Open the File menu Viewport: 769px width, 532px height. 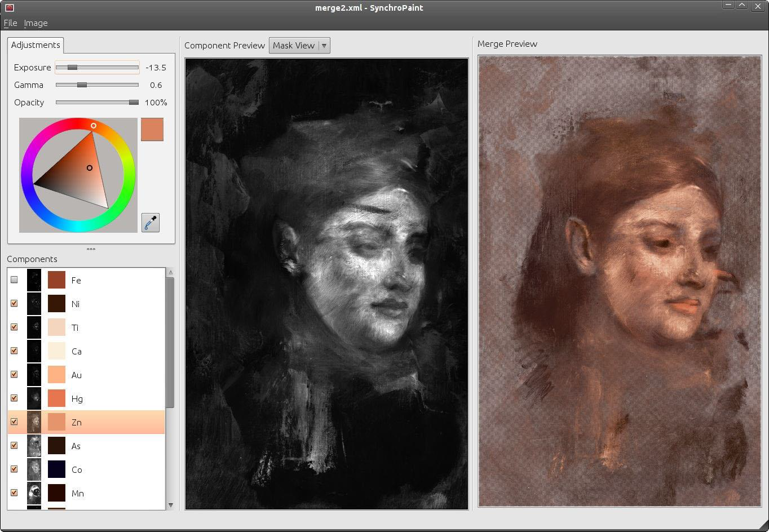tap(10, 23)
